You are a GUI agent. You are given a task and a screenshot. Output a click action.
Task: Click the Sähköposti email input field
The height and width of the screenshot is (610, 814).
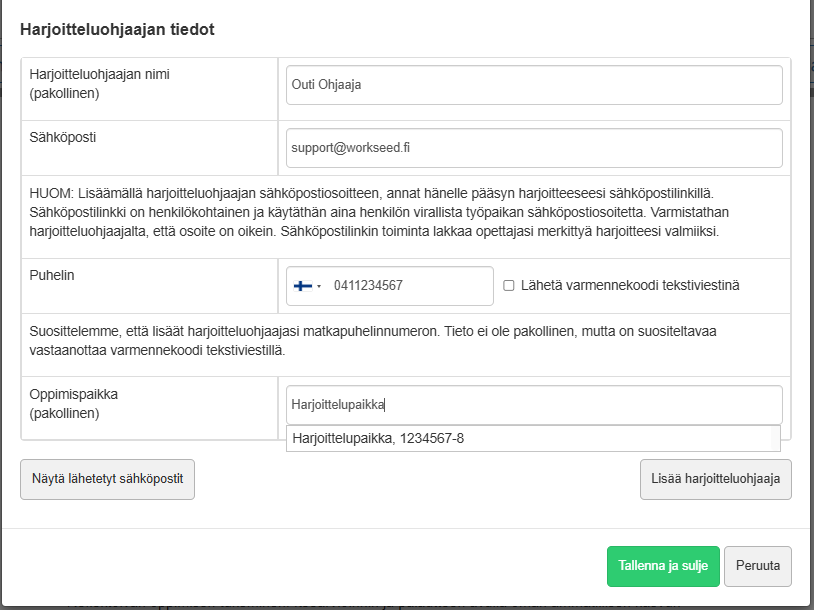(x=534, y=148)
